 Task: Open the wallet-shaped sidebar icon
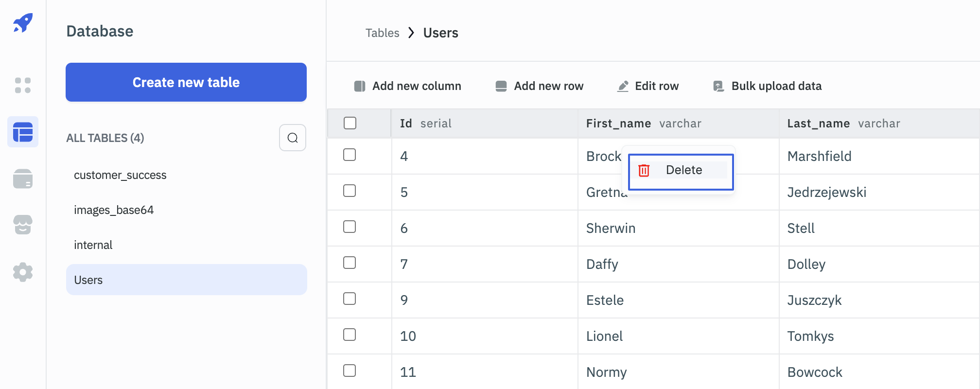click(x=23, y=179)
